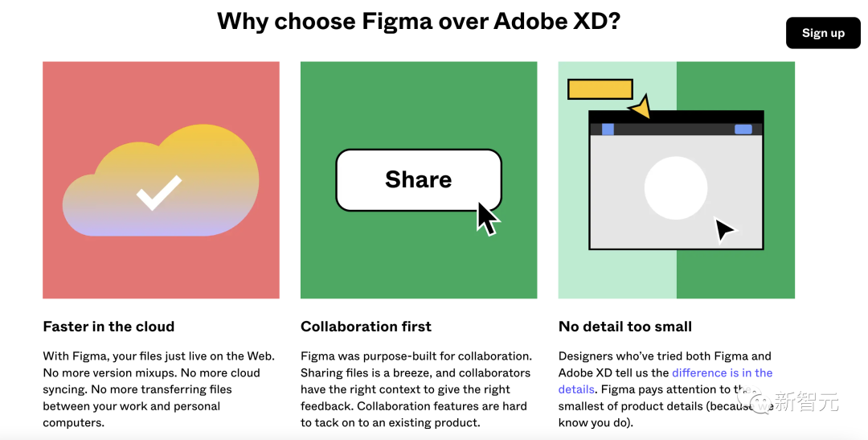Viewport: 868px width, 440px height.
Task: Click the right blue button in mockup toolbar
Action: click(x=743, y=130)
